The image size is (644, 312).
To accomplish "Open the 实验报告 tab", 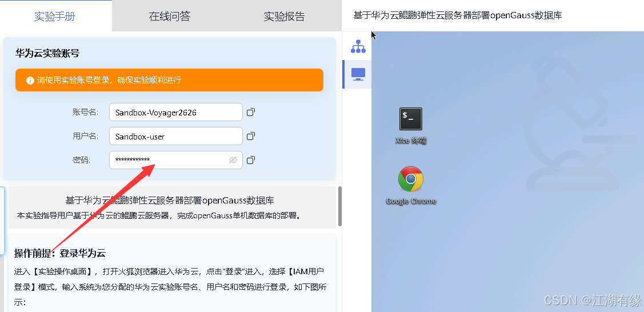I will 284,17.
